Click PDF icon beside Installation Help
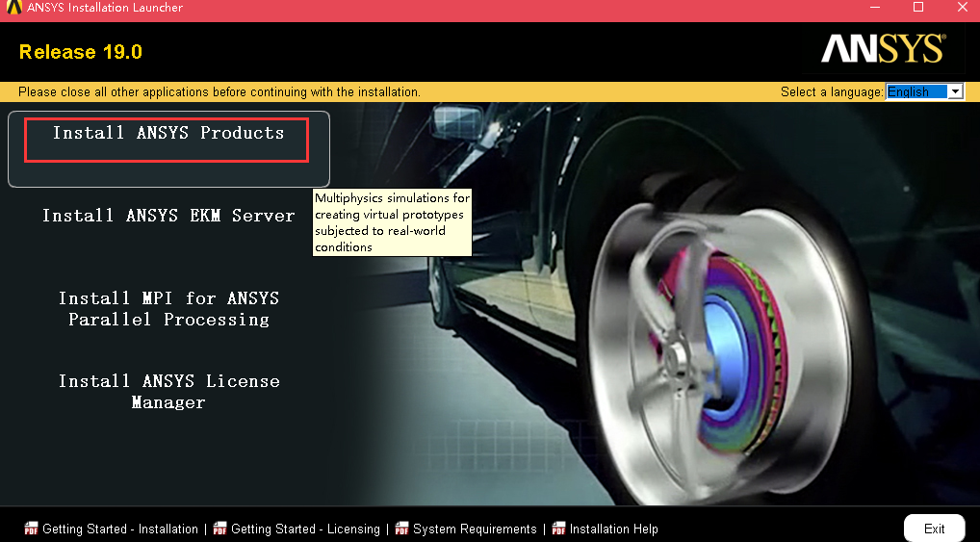980x542 pixels. [x=558, y=529]
